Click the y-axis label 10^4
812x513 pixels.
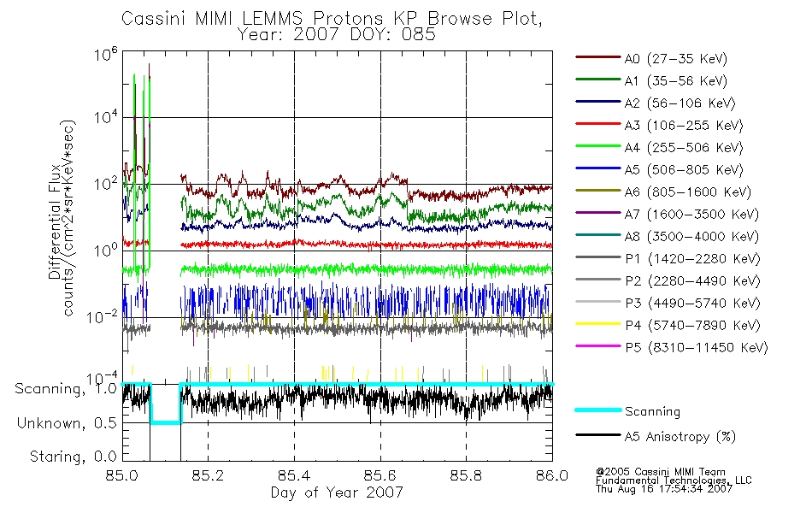pos(106,117)
